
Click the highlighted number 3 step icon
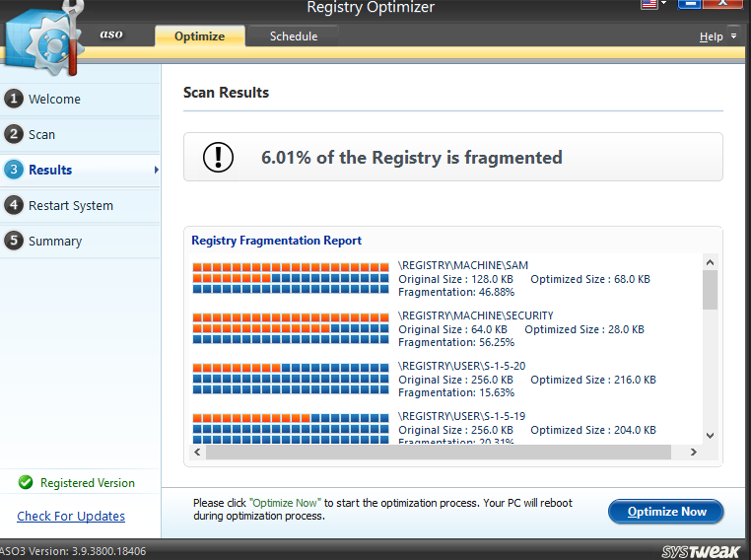14,170
